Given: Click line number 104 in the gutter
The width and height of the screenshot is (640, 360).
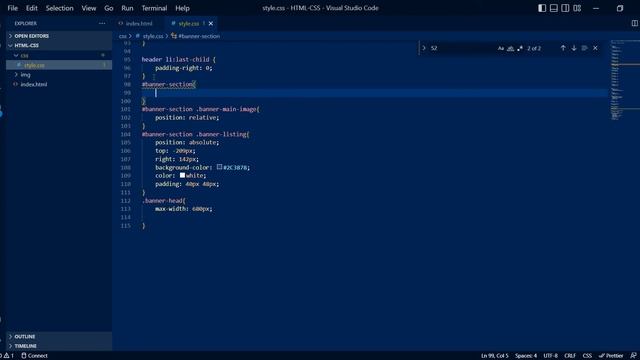Looking at the screenshot, I should tap(125, 134).
